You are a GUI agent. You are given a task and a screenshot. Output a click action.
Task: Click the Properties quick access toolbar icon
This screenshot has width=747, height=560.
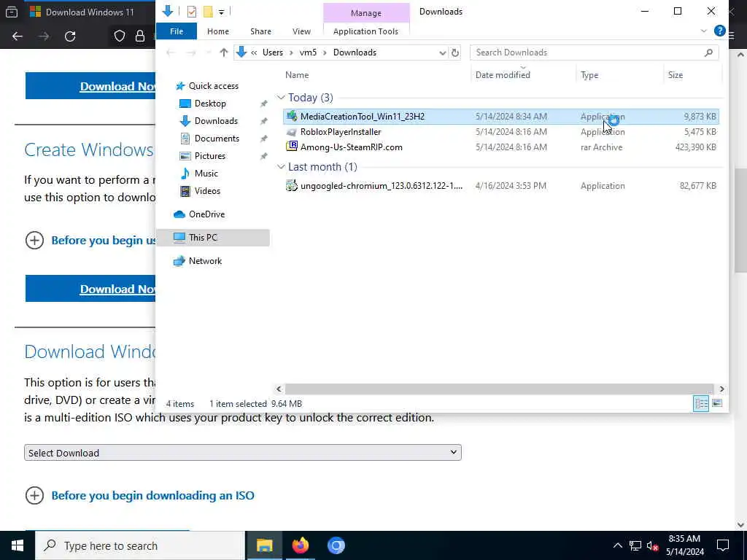[192, 12]
